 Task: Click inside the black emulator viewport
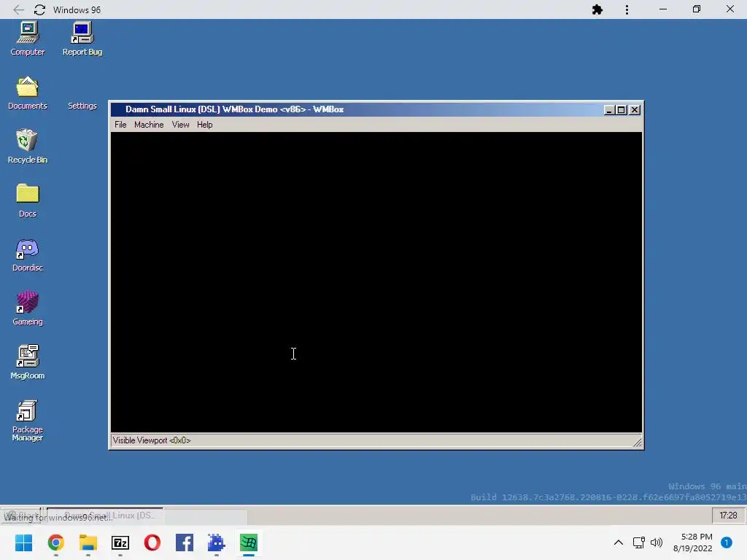coord(376,282)
